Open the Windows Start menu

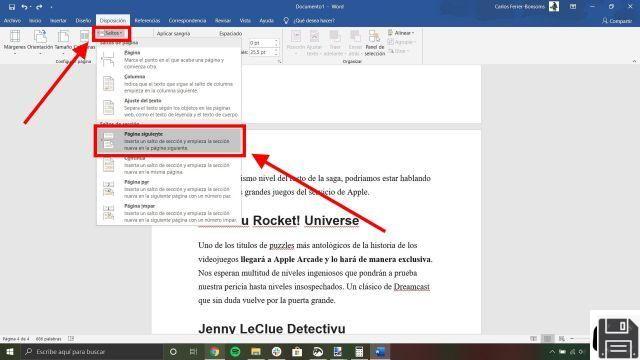click(x=9, y=351)
